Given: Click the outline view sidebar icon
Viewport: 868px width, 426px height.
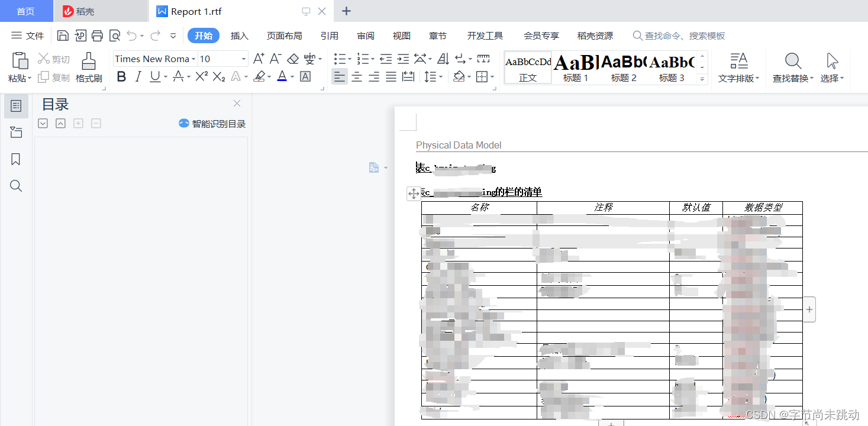Looking at the screenshot, I should pos(16,106).
